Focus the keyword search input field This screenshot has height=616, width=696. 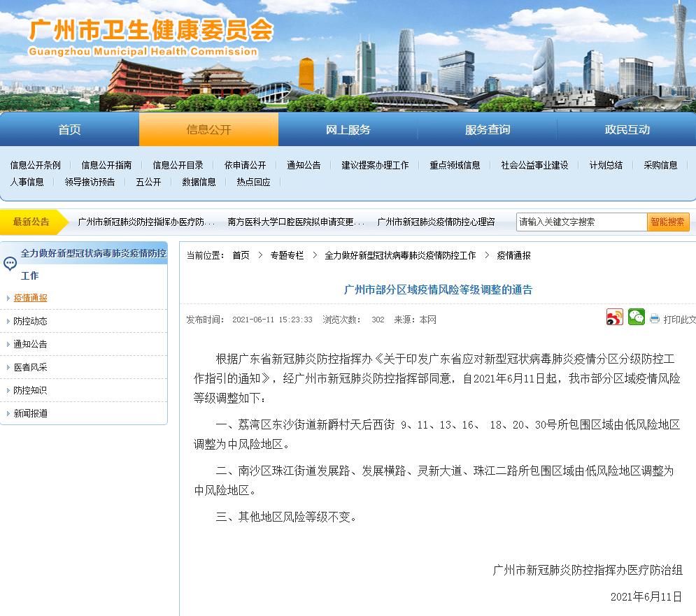coord(581,222)
